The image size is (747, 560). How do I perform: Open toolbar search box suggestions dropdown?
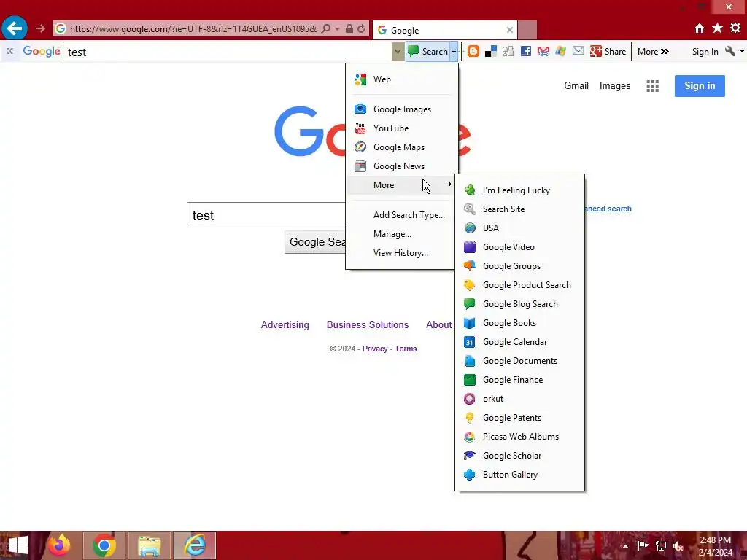(398, 52)
